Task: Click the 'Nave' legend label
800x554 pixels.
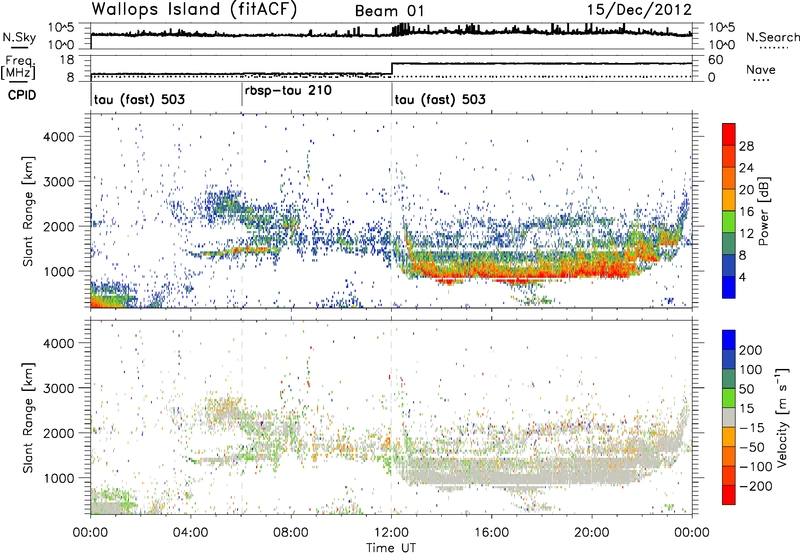Action: [x=761, y=70]
